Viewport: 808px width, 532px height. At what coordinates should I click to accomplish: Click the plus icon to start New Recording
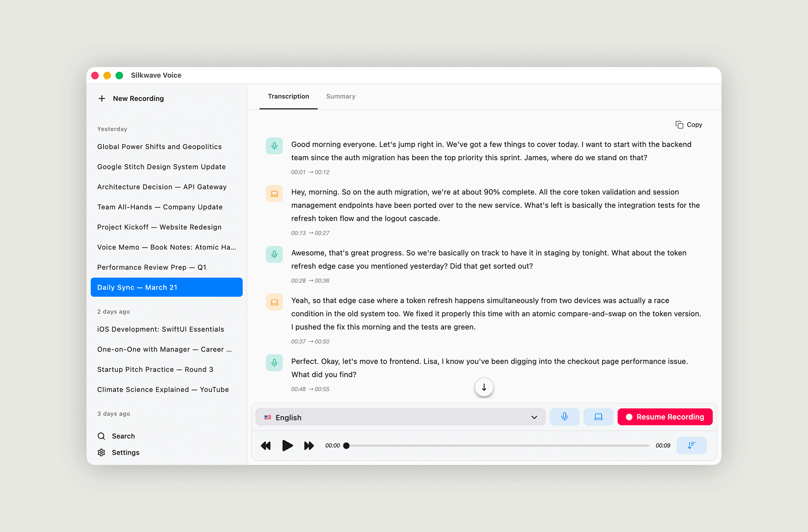pyautogui.click(x=102, y=98)
